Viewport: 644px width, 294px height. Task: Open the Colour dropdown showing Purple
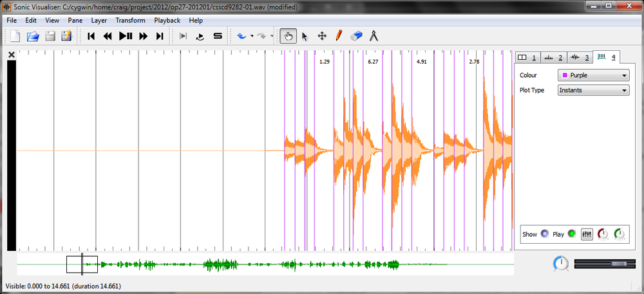click(593, 75)
